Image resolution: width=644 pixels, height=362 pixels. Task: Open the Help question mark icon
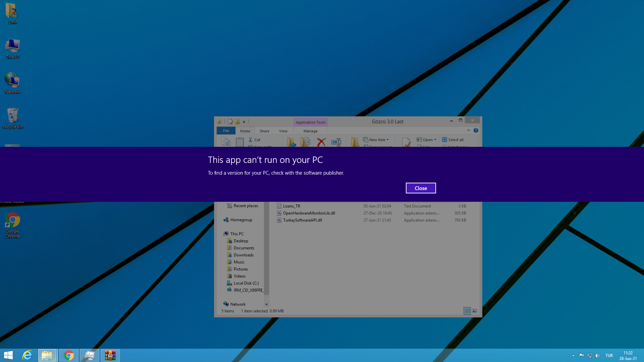point(476,131)
